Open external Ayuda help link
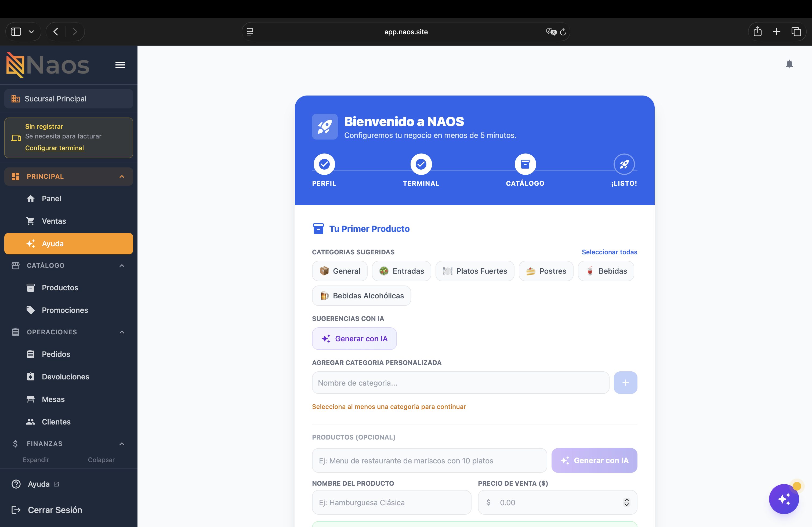Image resolution: width=812 pixels, height=527 pixels. click(x=35, y=484)
